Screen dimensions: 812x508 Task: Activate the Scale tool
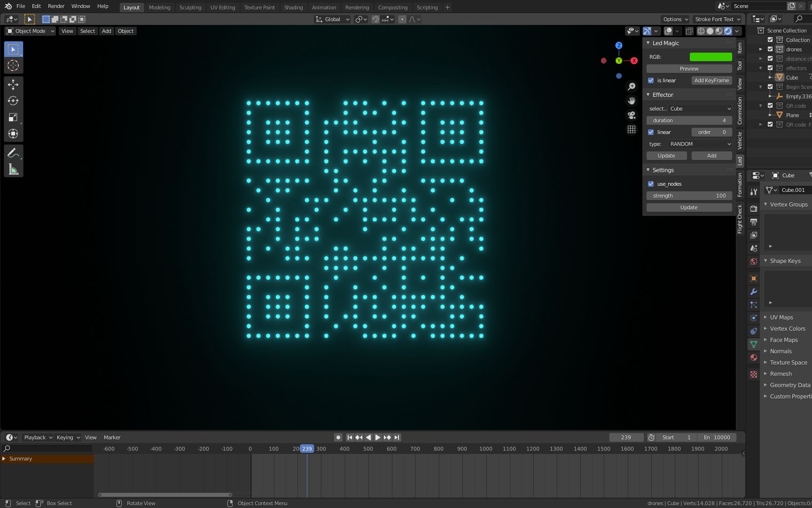[x=13, y=118]
